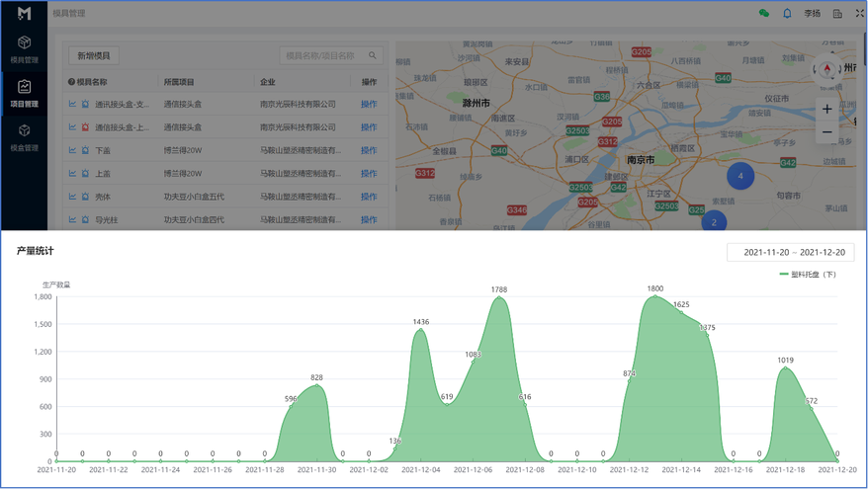Viewport: 868px width, 489px height.
Task: Click the map cluster marker labeled 4
Action: pos(740,176)
